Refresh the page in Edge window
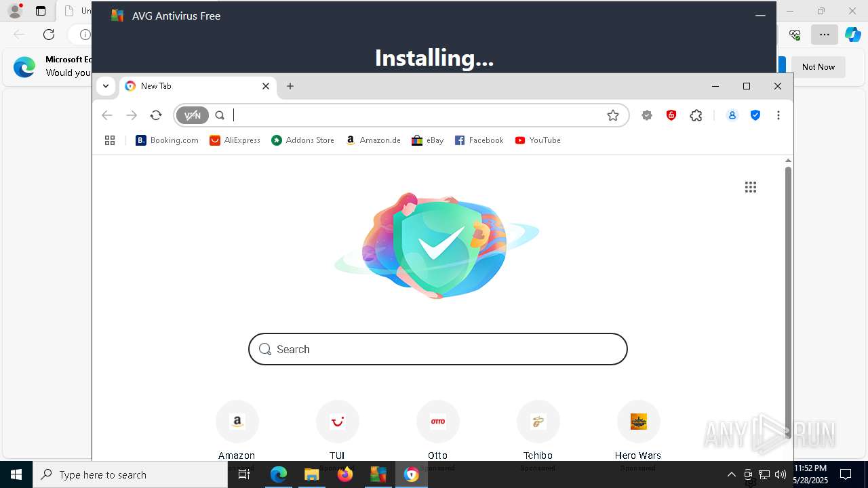Viewport: 868px width, 488px height. click(49, 34)
